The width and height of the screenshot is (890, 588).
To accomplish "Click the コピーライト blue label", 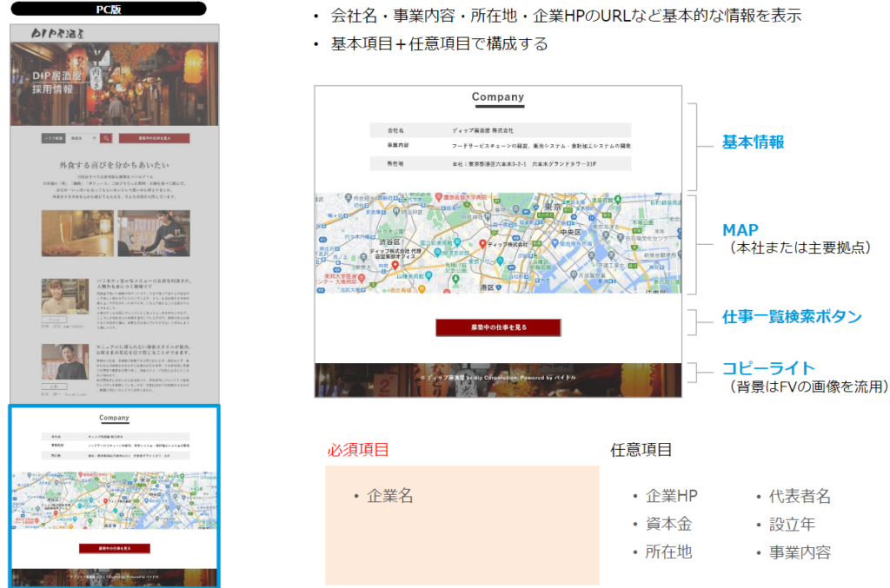I will (x=768, y=368).
